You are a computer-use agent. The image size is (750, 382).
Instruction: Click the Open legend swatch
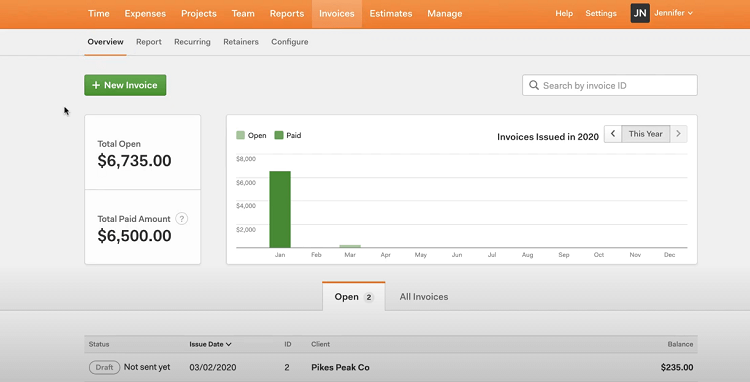pos(240,135)
